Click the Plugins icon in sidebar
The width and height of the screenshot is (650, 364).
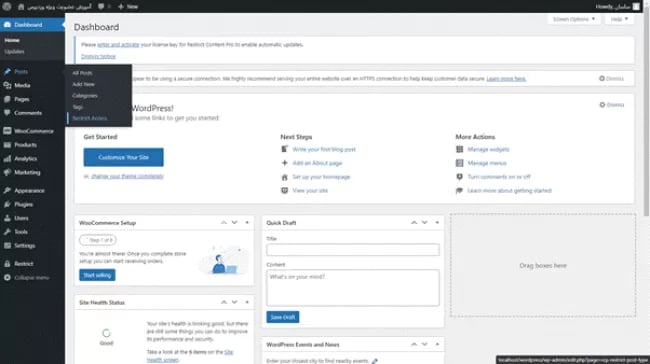tap(7, 204)
